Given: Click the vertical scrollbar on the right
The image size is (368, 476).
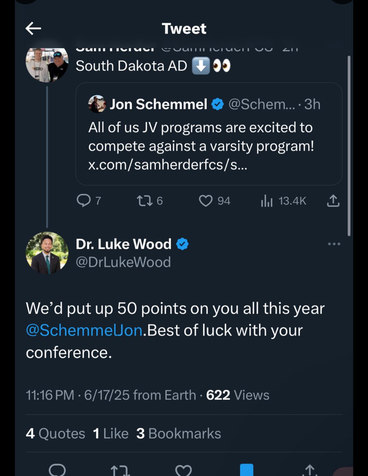Looking at the screenshot, I should pos(349,146).
